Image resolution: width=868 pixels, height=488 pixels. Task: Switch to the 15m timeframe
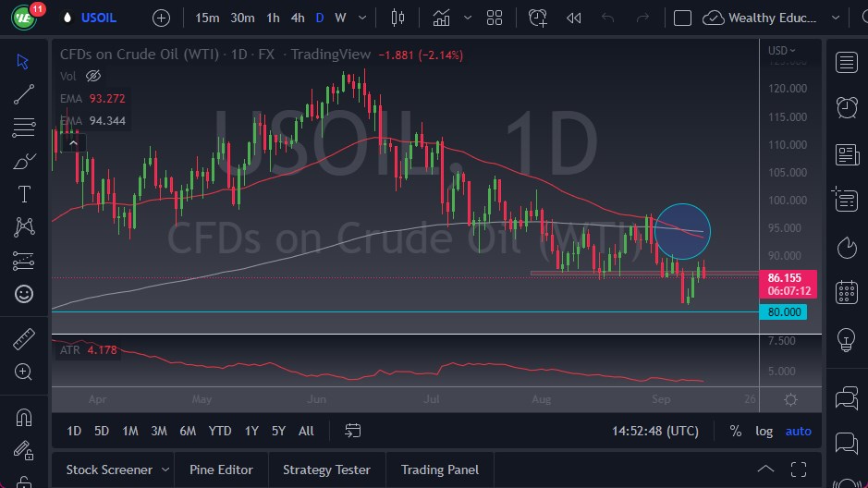[x=207, y=18]
